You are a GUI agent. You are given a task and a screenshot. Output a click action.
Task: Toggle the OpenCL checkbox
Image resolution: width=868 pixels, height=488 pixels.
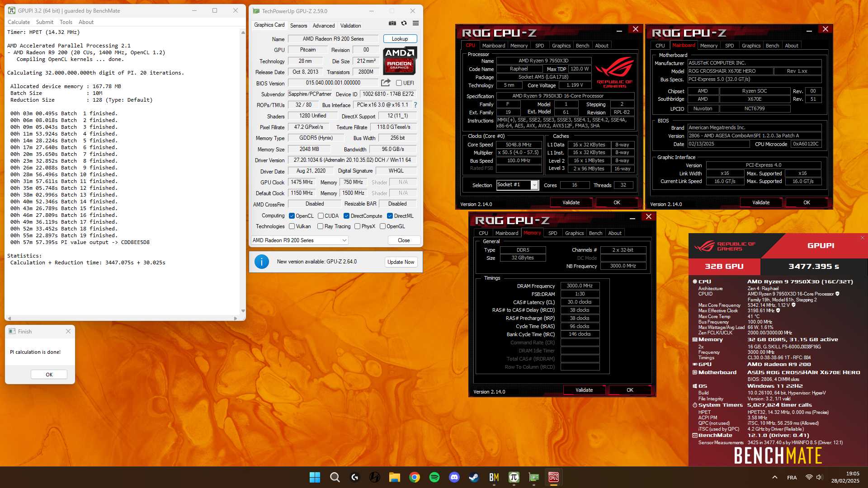[x=292, y=216]
